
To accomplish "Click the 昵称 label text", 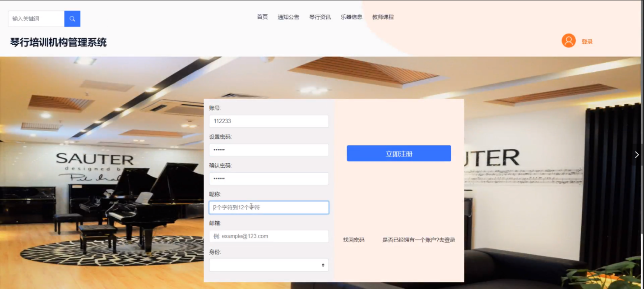I will click(x=215, y=194).
